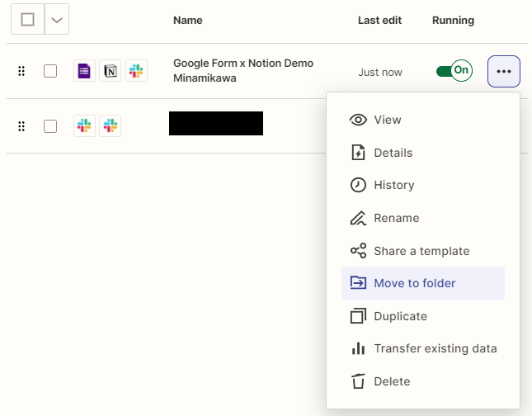Click second Slack icon in the second row
The height and width of the screenshot is (416, 532).
111,125
